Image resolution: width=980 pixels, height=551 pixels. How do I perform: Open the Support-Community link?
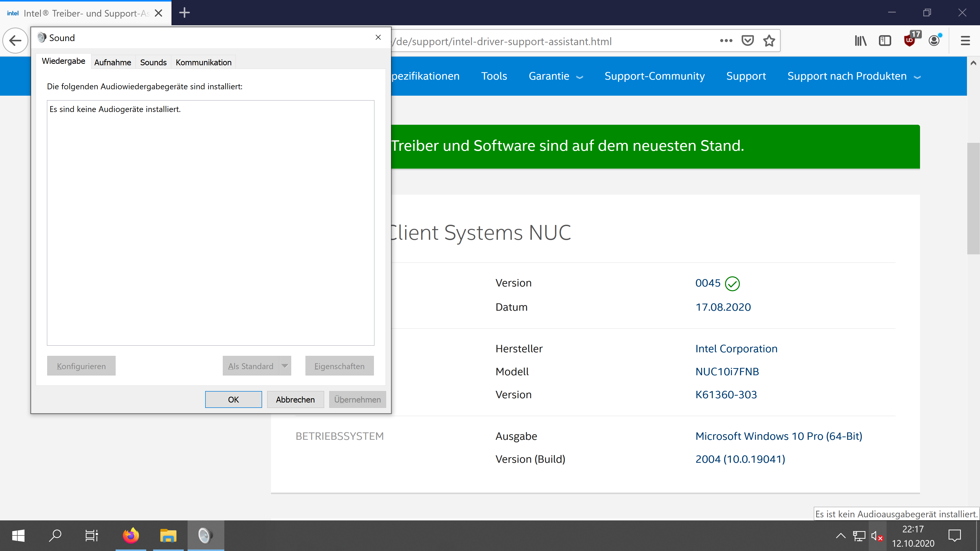654,76
